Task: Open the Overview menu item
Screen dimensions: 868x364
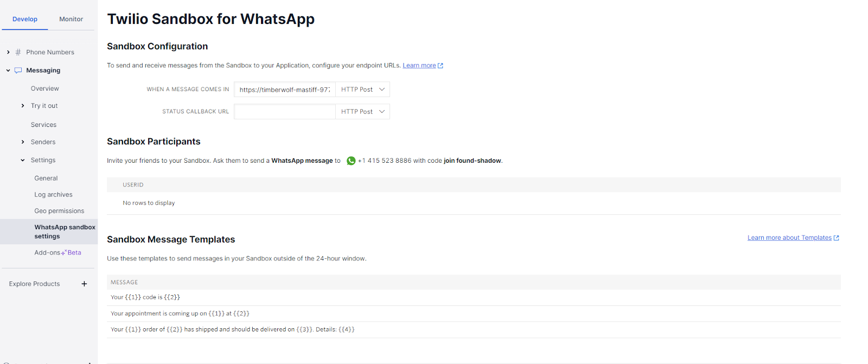Action: pyautogui.click(x=45, y=88)
